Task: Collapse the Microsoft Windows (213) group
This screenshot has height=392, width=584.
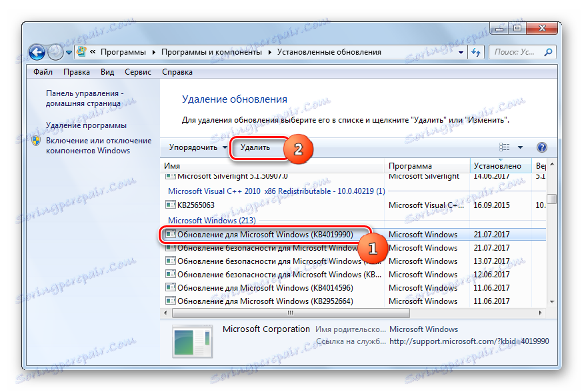Action: (x=211, y=221)
